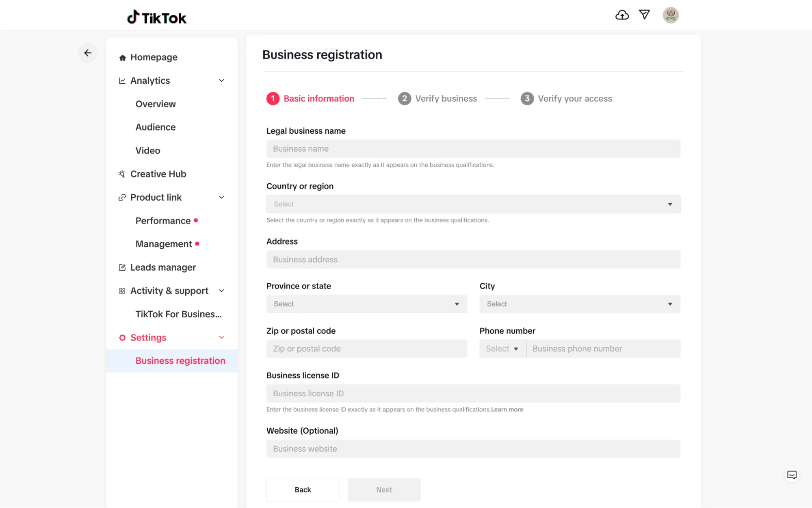Open the inbox filter-shaped icon

point(644,15)
